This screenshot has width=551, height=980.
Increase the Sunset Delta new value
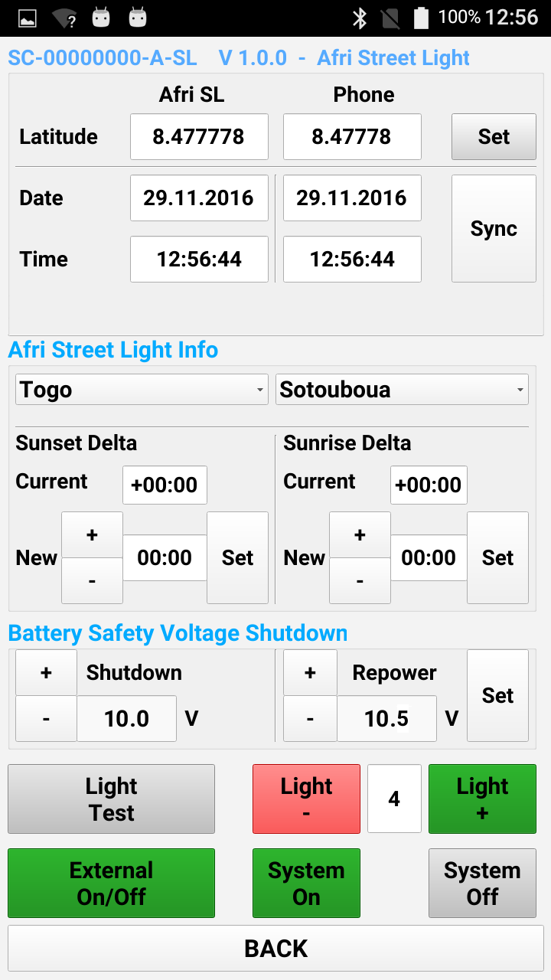pos(92,534)
